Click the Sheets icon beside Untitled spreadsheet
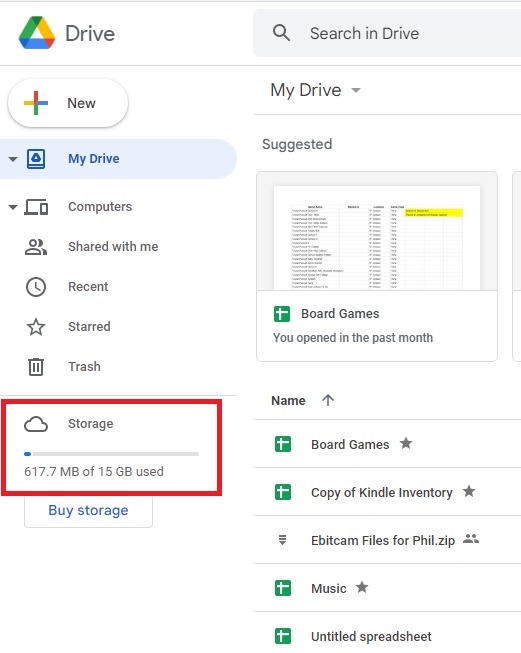Screen dimensions: 521x653 (x=283, y=636)
